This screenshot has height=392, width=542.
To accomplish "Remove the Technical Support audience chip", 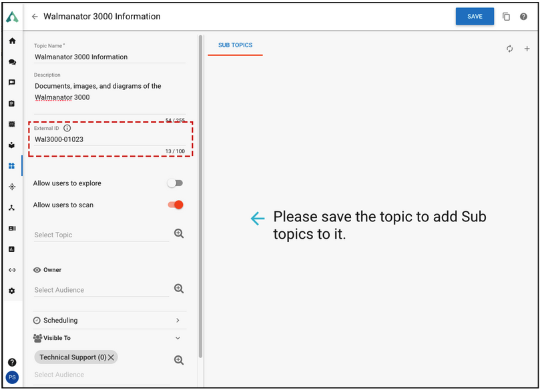I will coord(111,357).
